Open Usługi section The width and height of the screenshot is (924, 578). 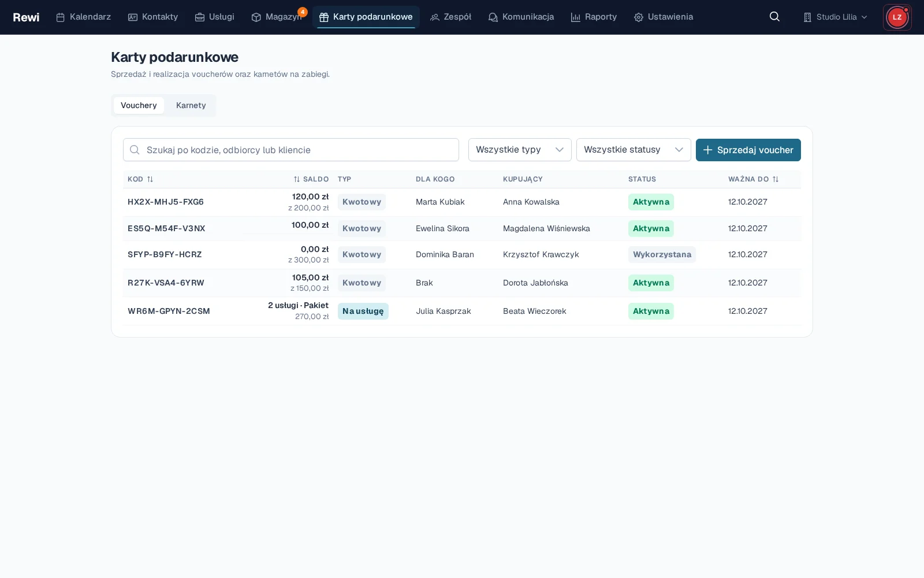pyautogui.click(x=215, y=17)
